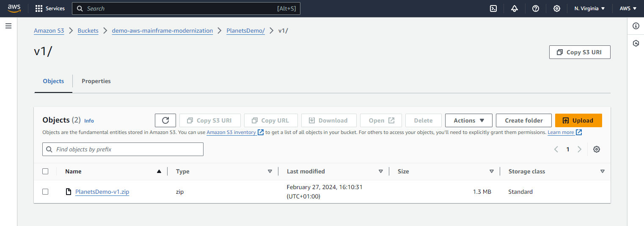Click the Copy URL button
This screenshot has width=644, height=226.
271,120
